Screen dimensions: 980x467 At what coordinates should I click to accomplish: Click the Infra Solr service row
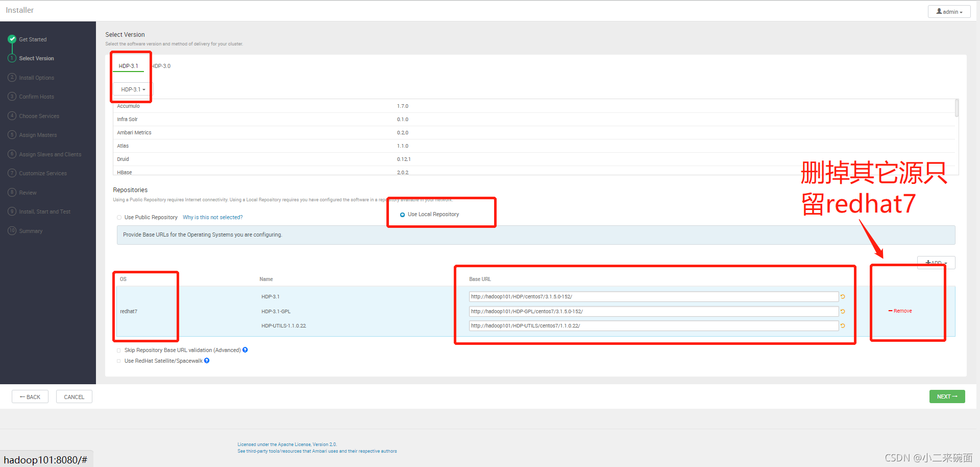point(534,120)
